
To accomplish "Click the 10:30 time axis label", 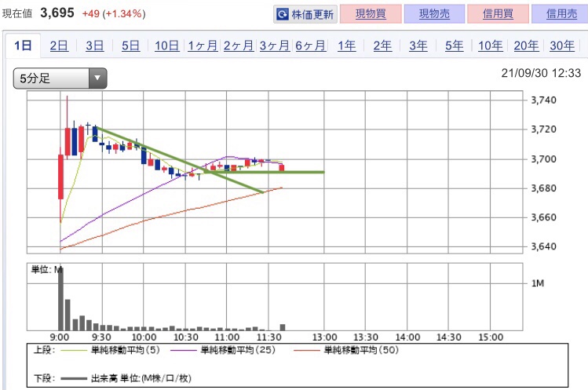I will pos(186,337).
